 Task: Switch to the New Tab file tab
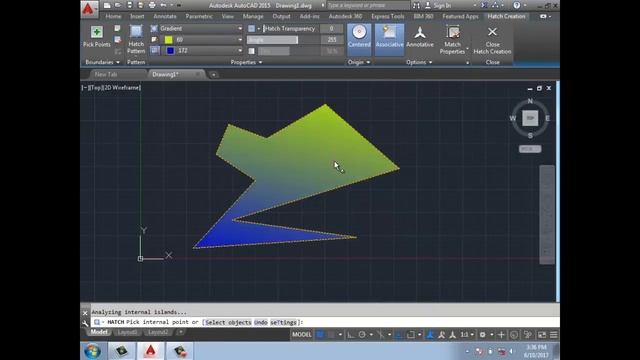(106, 74)
